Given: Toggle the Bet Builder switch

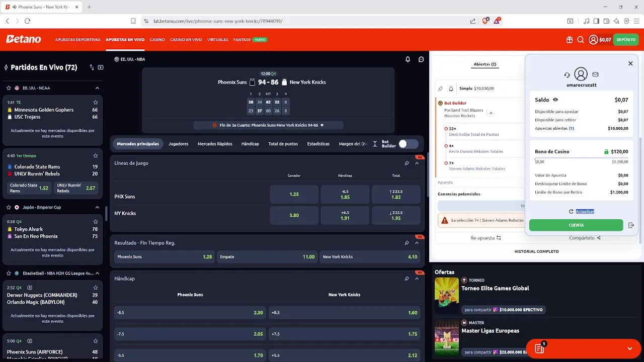Looking at the screenshot, I should tap(408, 144).
